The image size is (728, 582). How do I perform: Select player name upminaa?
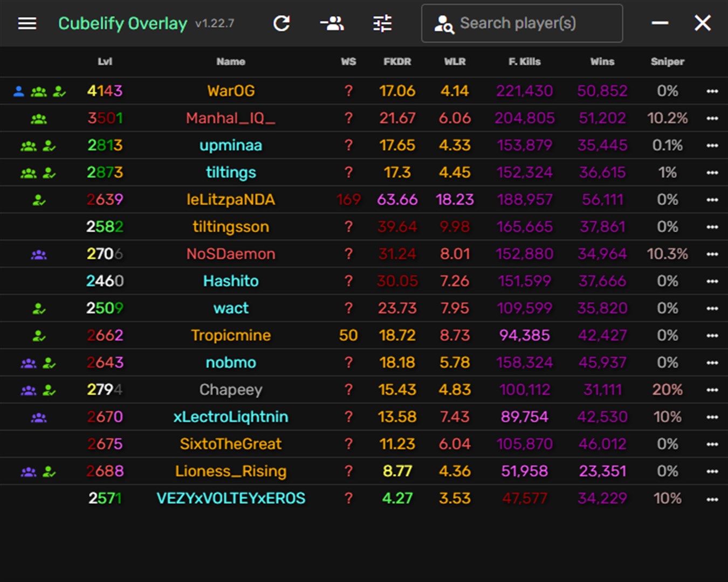231,145
